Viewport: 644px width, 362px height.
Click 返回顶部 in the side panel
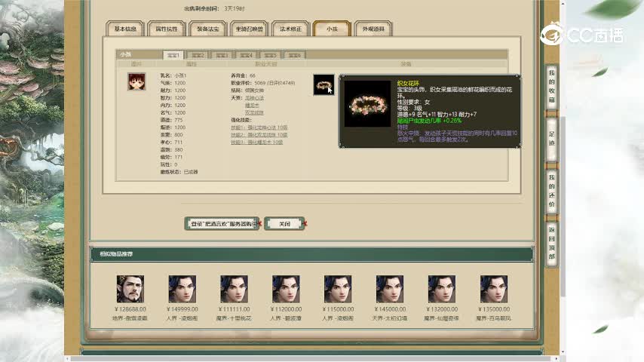[551, 243]
